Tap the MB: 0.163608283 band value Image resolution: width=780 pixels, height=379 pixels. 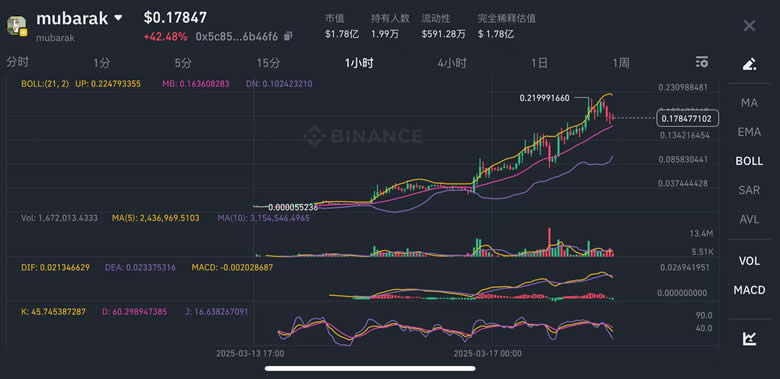pos(196,84)
